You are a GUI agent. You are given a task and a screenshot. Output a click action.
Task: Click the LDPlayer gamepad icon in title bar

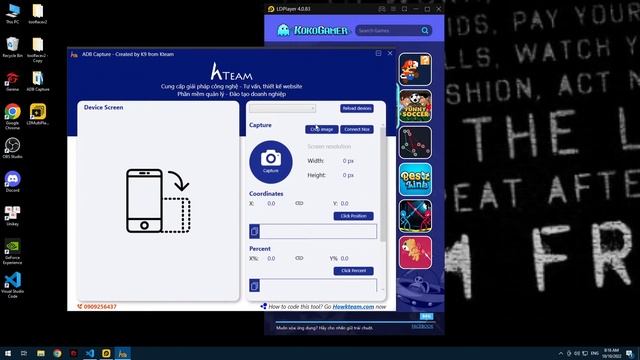[x=382, y=9]
